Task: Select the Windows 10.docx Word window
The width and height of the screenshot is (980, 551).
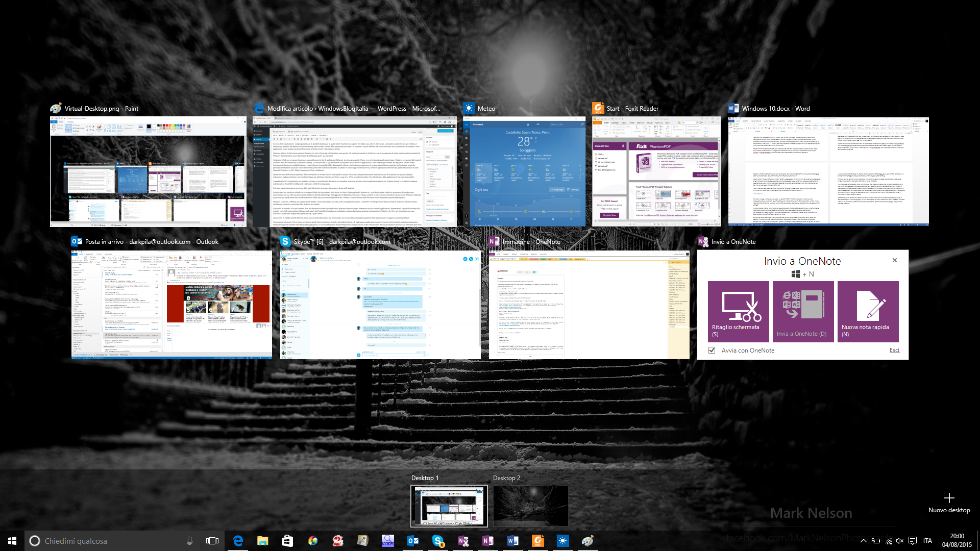Action: 828,171
